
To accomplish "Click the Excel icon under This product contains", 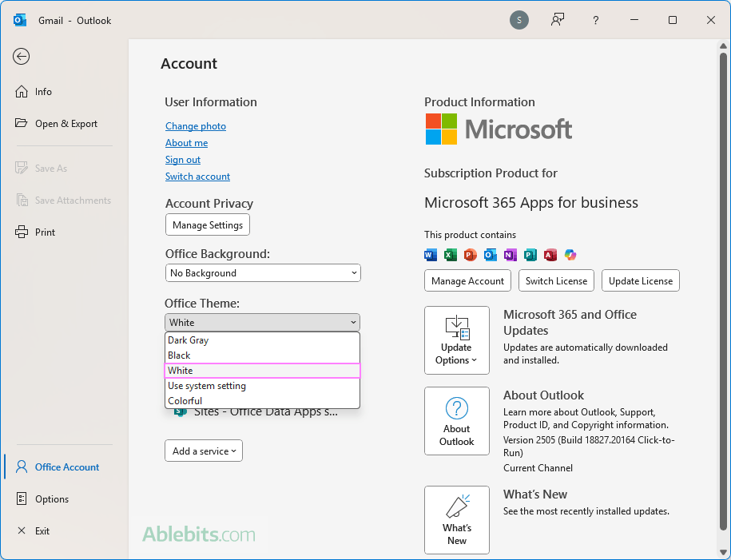I will click(x=451, y=255).
